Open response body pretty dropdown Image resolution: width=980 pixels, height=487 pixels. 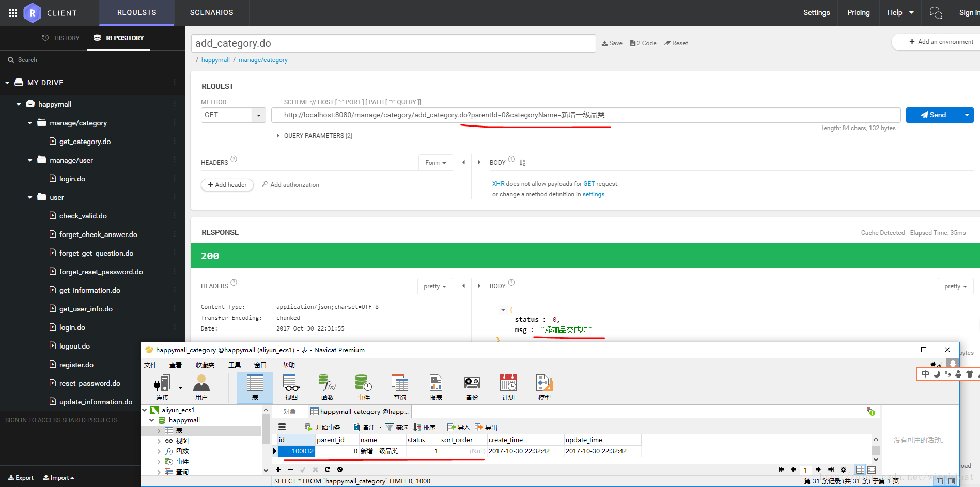956,286
